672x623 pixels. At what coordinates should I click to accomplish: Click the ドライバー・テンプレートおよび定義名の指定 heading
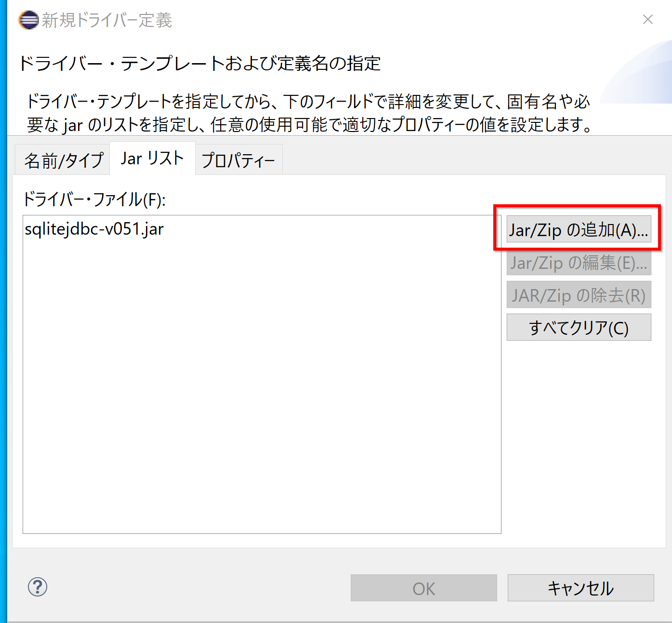click(x=199, y=63)
